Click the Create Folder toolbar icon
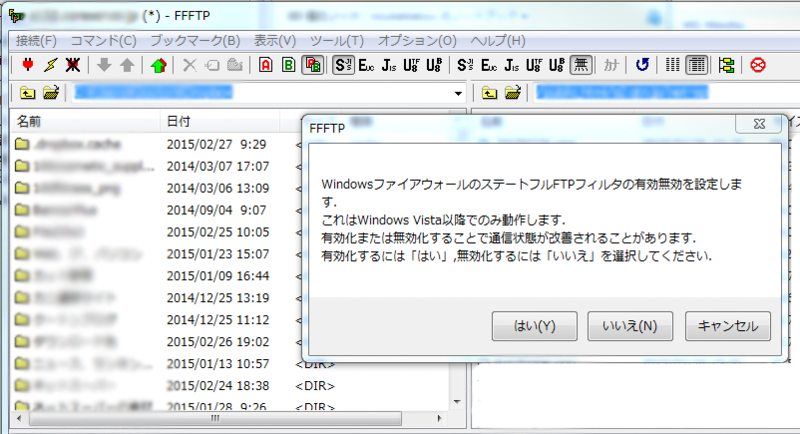Screen dimensions: 800x434 (235, 65)
